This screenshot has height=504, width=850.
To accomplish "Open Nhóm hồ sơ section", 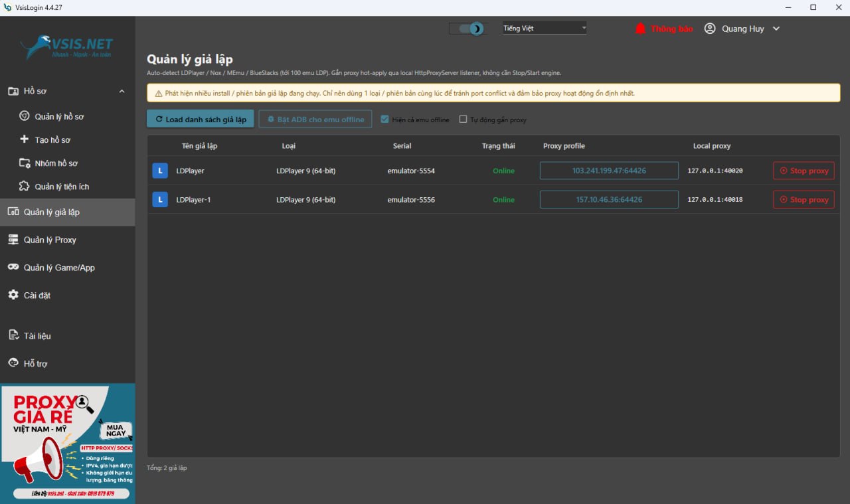I will (56, 163).
